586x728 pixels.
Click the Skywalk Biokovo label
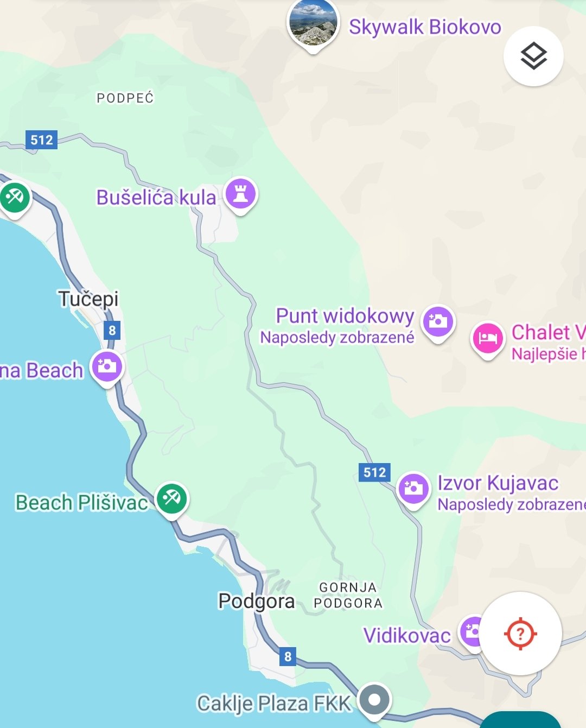[425, 27]
